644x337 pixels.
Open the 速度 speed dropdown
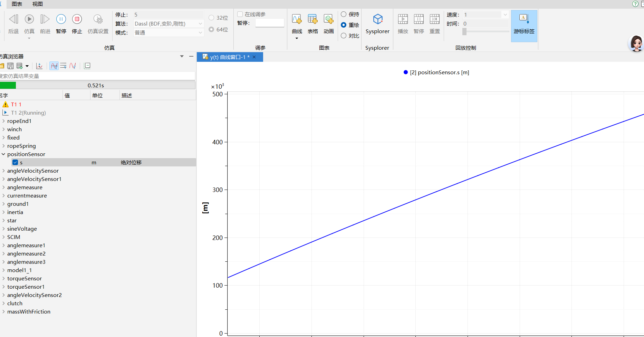click(x=486, y=15)
